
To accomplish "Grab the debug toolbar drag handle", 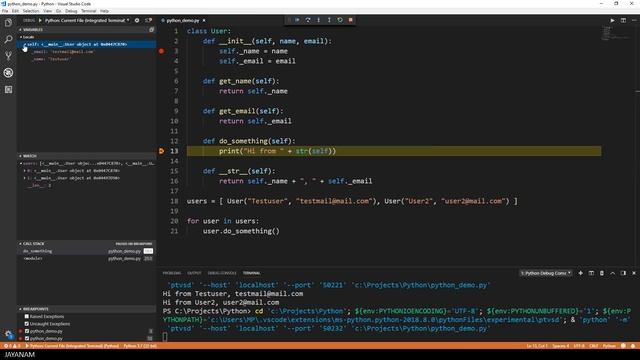I will click(289, 20).
